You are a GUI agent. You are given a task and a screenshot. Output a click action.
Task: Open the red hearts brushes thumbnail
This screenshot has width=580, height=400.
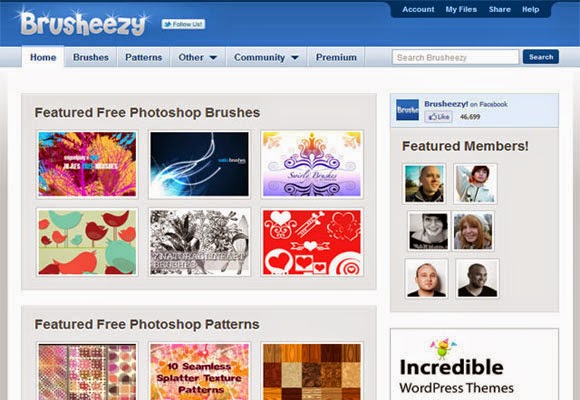click(x=311, y=242)
